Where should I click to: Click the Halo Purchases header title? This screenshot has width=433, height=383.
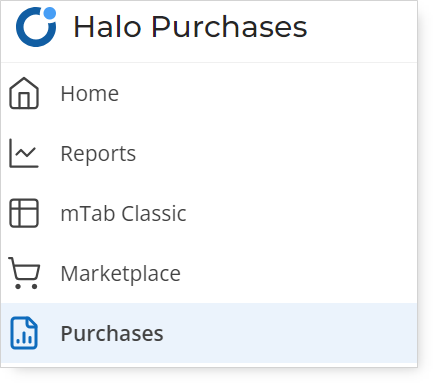pos(190,27)
